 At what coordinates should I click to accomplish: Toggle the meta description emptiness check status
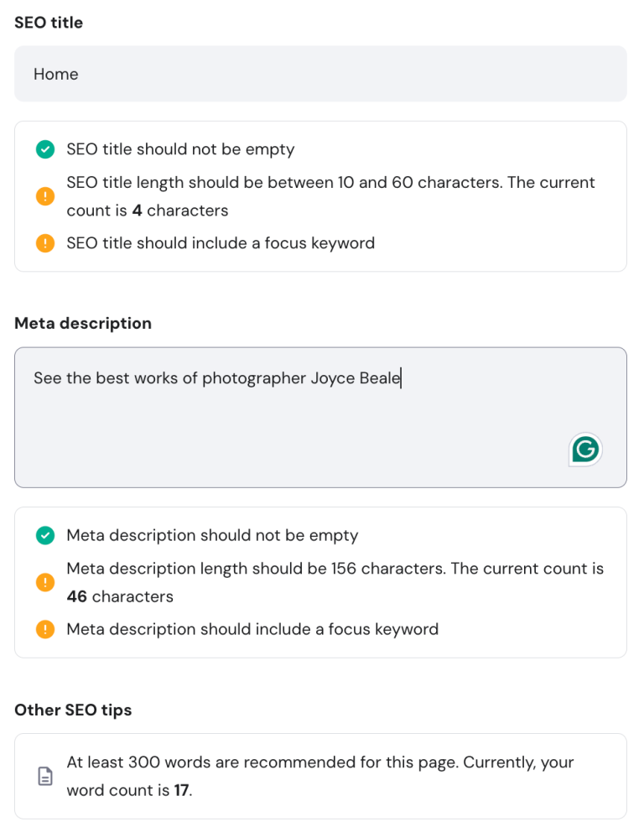(x=44, y=535)
